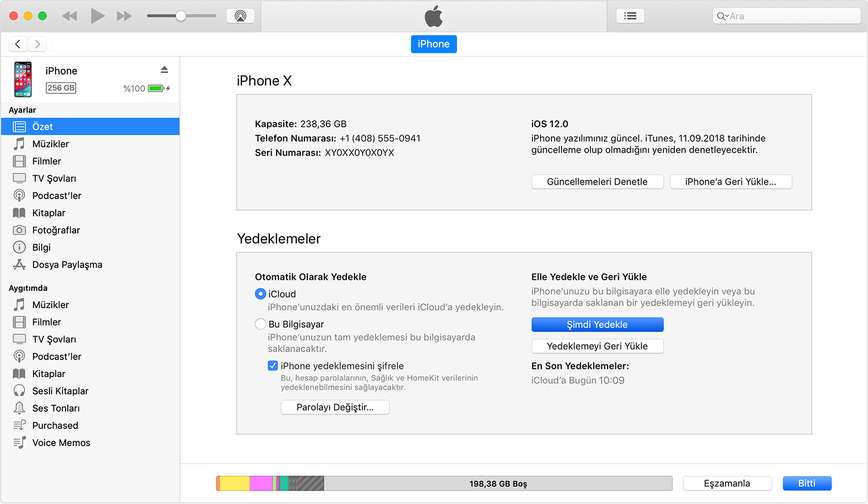Click iPhone'a Geri Yükle button

click(731, 181)
